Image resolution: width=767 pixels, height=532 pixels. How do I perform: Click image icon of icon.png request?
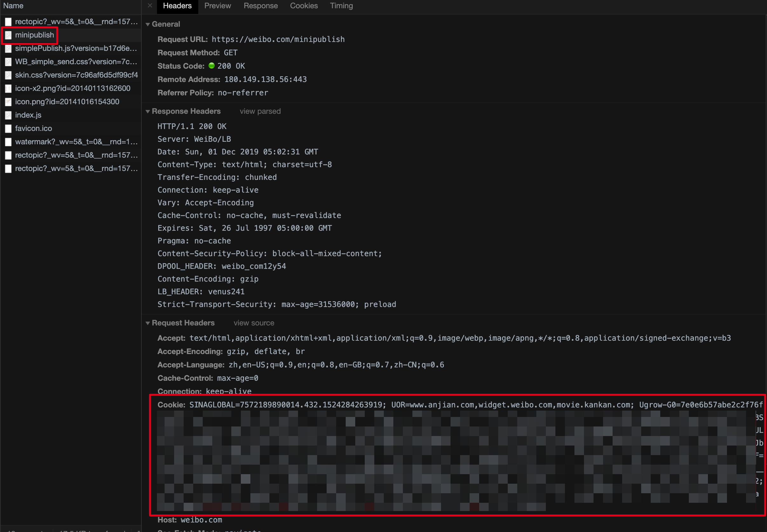8,102
